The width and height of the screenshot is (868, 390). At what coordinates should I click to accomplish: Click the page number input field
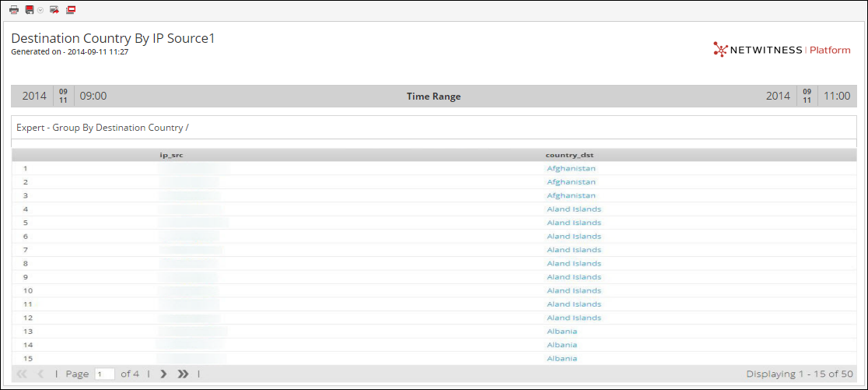(x=104, y=374)
